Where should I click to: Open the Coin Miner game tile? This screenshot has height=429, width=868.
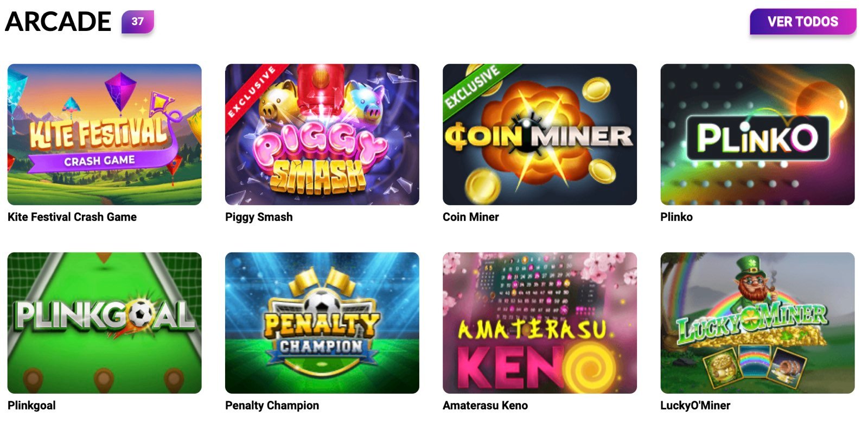coord(540,134)
